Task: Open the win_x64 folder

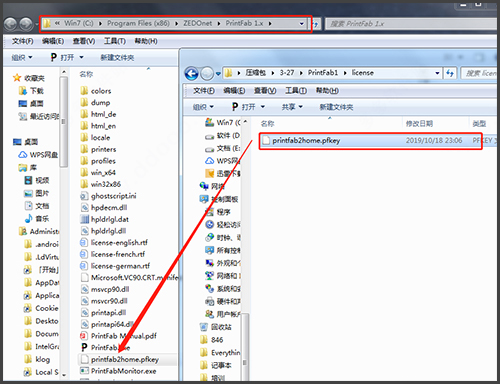Action: [x=98, y=173]
